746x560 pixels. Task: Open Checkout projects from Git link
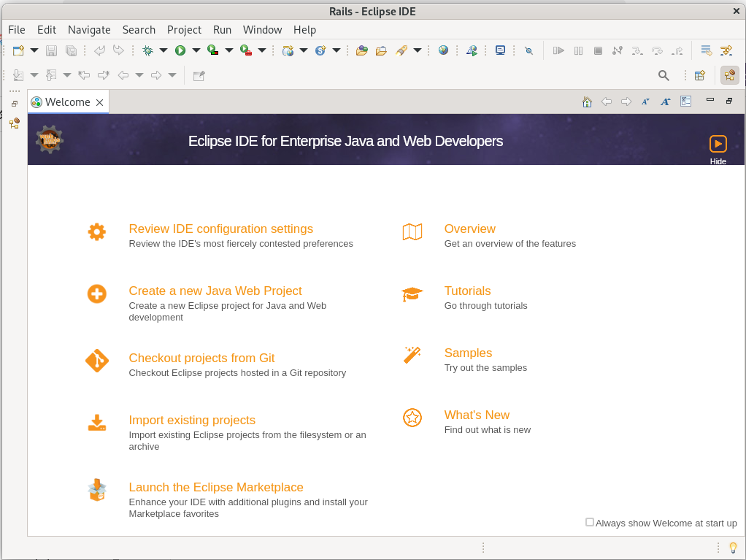pos(201,358)
